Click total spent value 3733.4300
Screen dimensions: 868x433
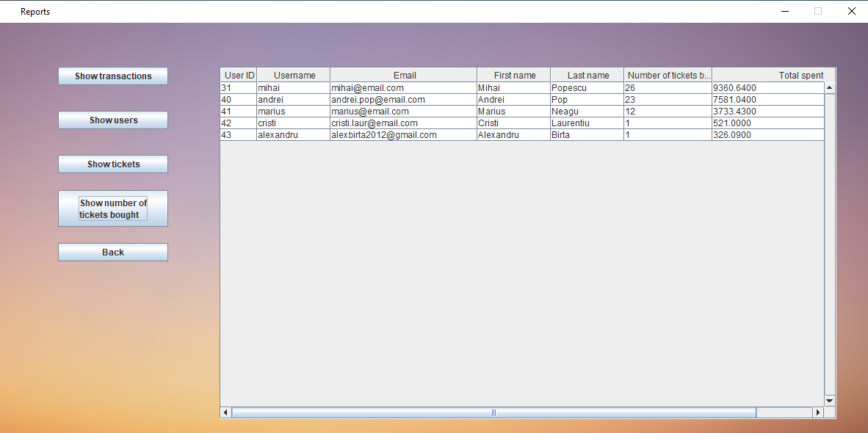768,111
